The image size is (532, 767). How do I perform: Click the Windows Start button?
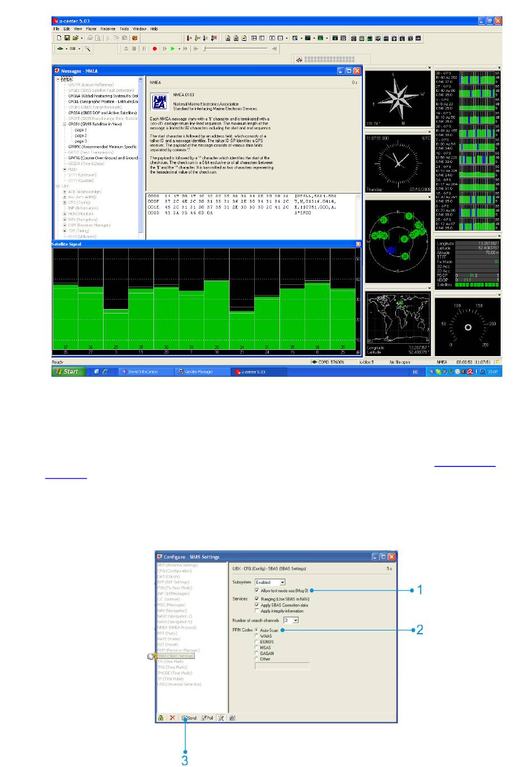[69, 372]
